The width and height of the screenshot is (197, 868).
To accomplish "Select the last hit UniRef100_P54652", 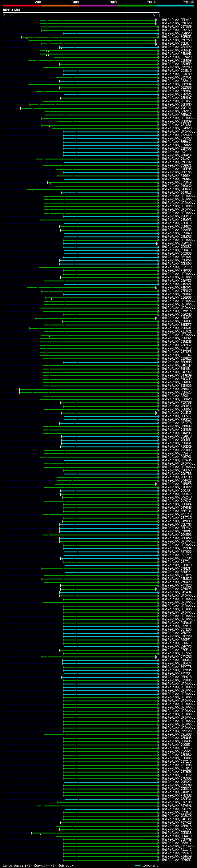I will click(177, 860).
